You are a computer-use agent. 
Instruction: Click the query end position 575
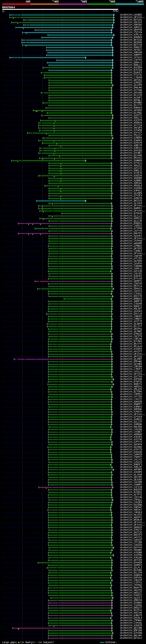(115, 11)
